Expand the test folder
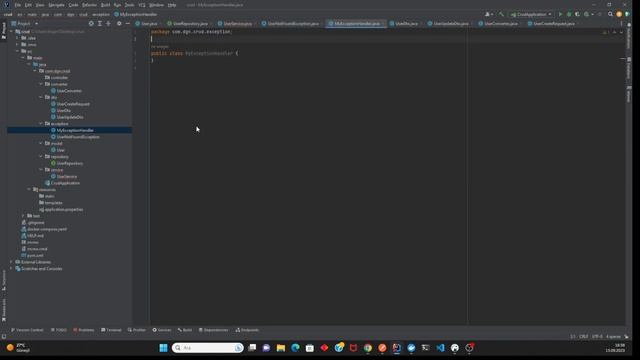 23,216
